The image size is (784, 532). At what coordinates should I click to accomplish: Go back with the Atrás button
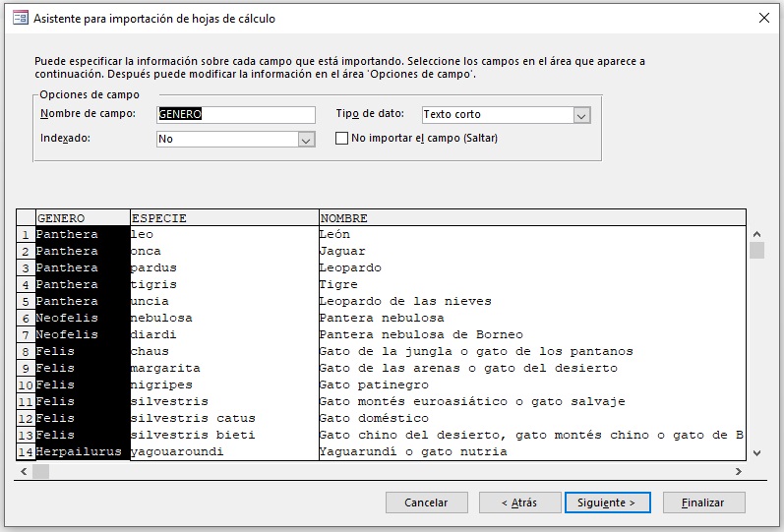point(519,502)
